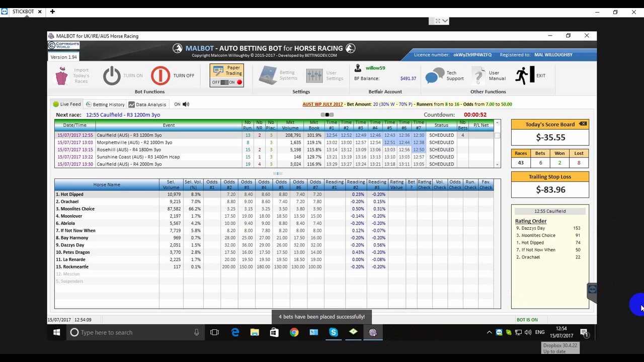Select horse Bay Harmony row
The image size is (644, 362).
click(x=274, y=238)
